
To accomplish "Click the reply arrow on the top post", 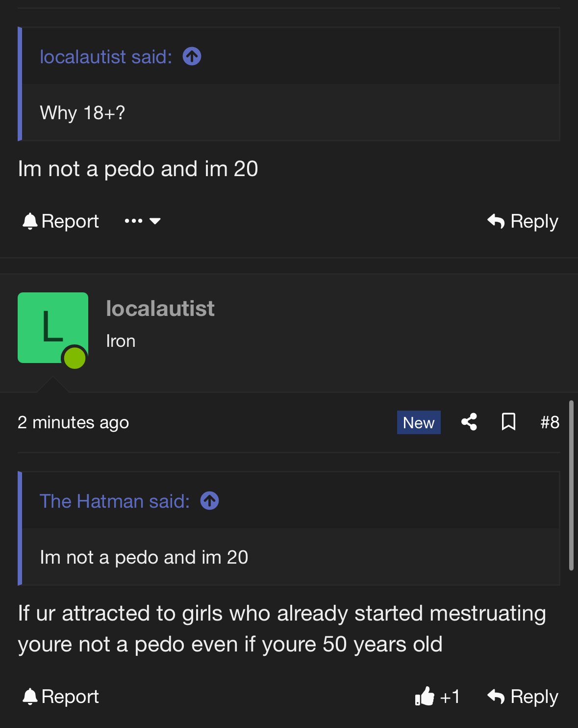I will click(496, 221).
